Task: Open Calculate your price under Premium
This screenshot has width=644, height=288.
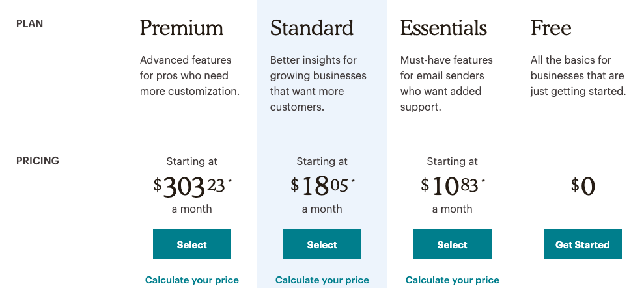Action: point(192,280)
